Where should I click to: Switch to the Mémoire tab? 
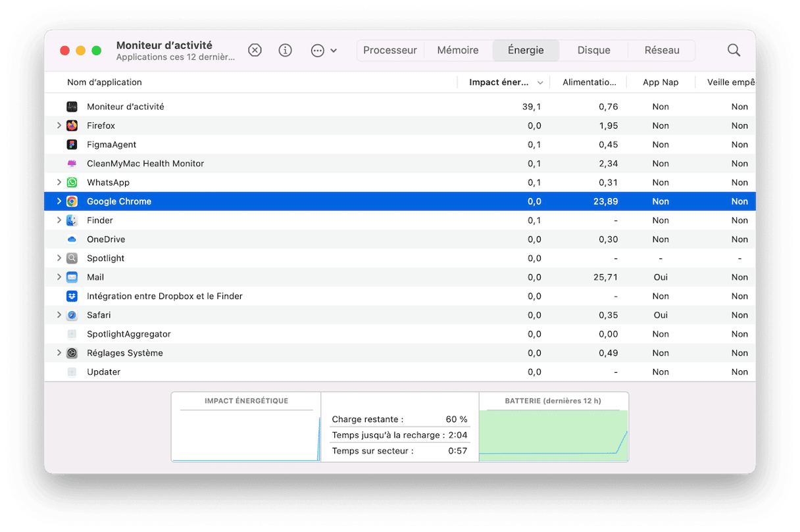pos(458,51)
